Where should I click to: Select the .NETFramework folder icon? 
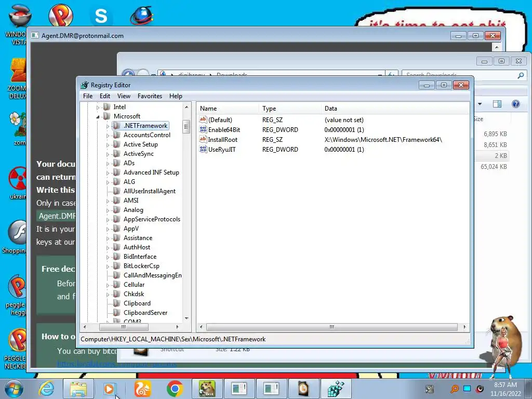(116, 126)
